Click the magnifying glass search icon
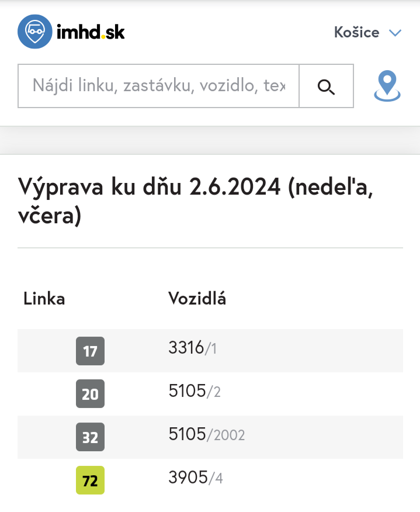The height and width of the screenshot is (512, 420). 326,87
